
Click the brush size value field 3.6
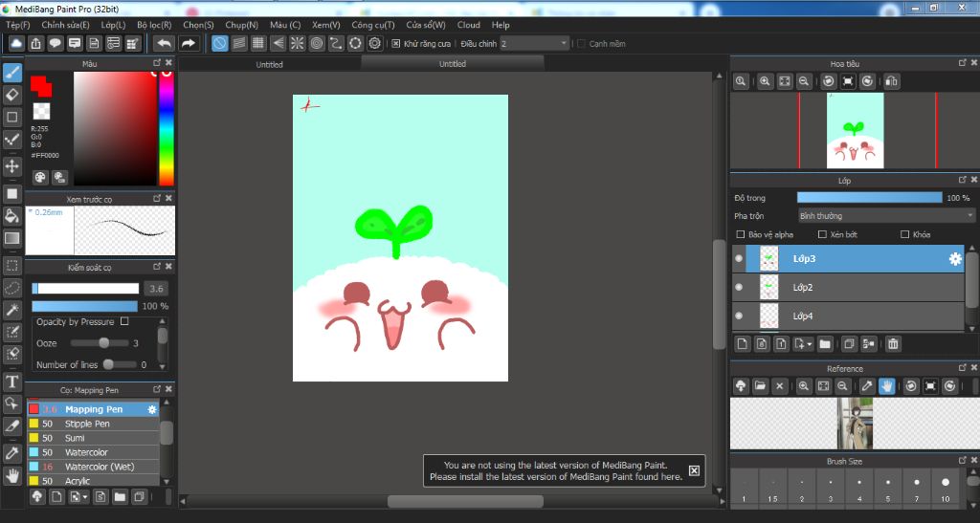[x=156, y=289]
